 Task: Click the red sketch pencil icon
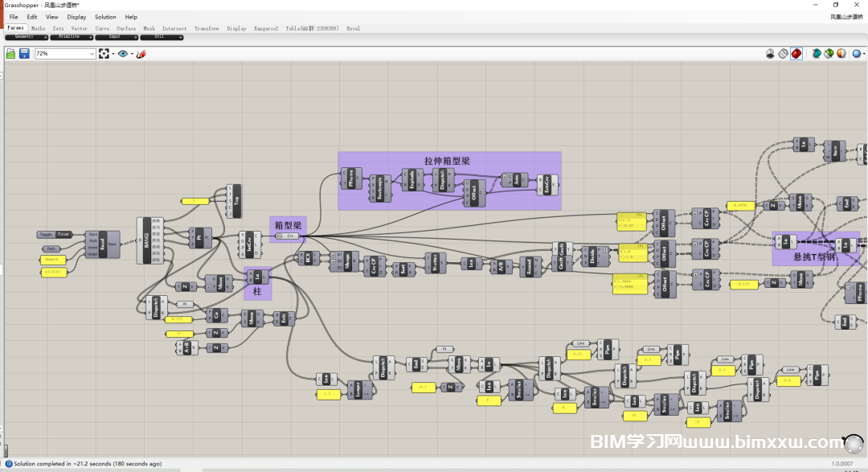click(141, 54)
